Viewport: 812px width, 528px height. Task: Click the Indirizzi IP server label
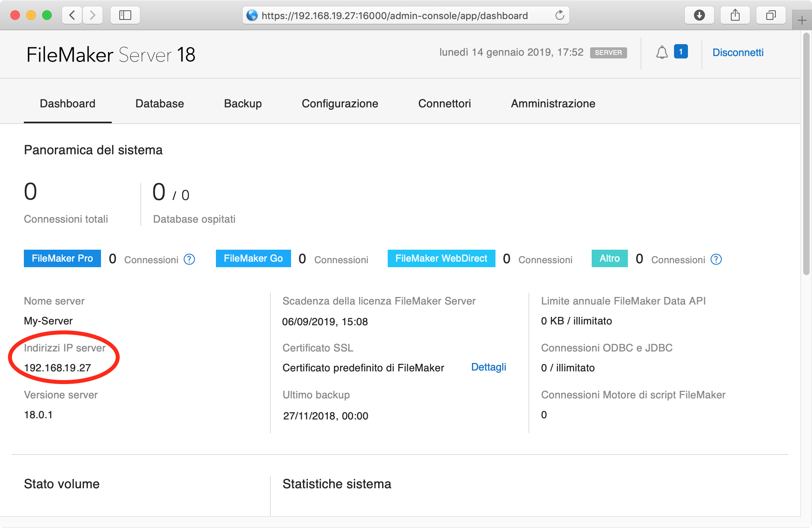64,348
